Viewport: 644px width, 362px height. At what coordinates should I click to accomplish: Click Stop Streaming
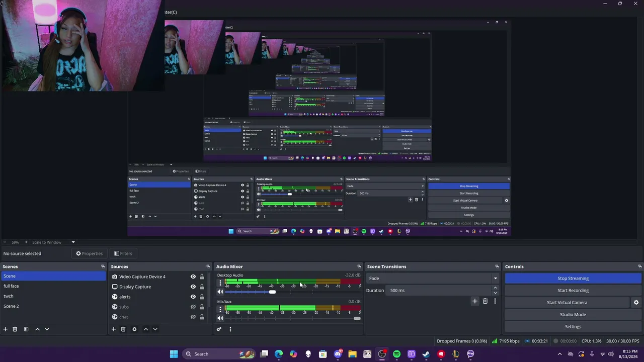click(x=573, y=279)
